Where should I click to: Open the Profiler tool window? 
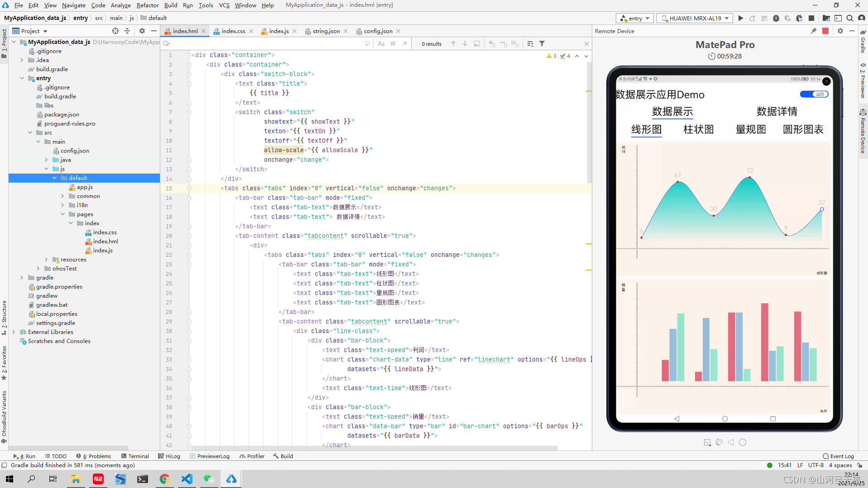pyautogui.click(x=252, y=456)
